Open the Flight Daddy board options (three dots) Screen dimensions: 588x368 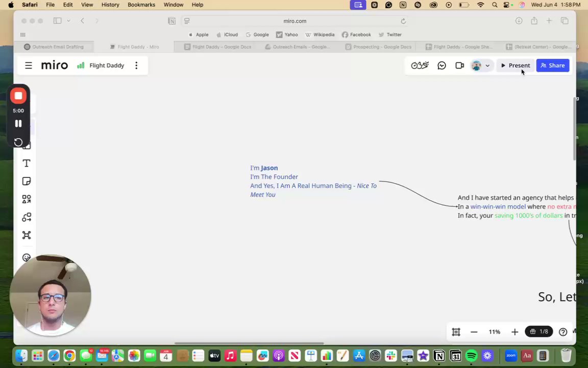[136, 65]
